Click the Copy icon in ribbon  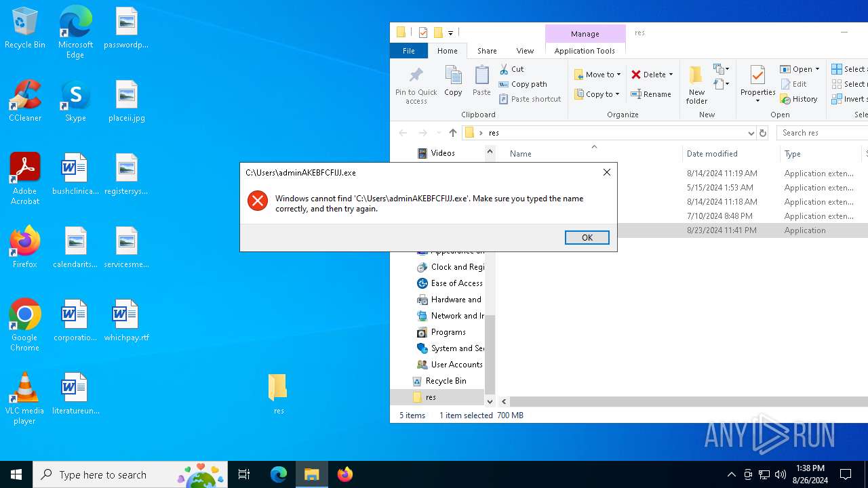click(x=453, y=81)
